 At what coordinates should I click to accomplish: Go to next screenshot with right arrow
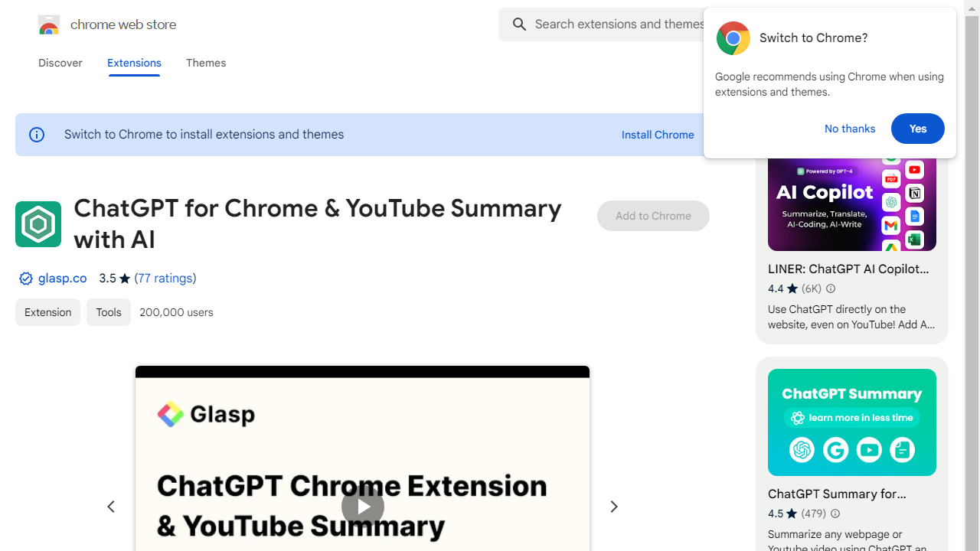click(614, 507)
